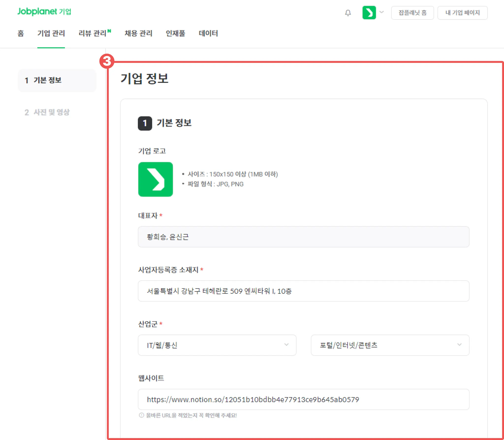Click the 웹사이트 URL input field
The height and width of the screenshot is (440, 504).
(303, 399)
